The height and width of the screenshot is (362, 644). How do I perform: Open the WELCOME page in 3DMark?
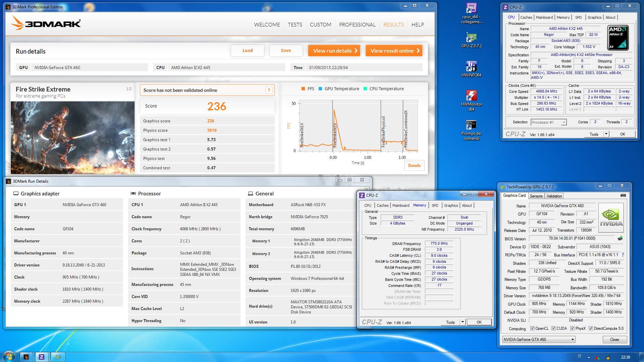(267, 24)
